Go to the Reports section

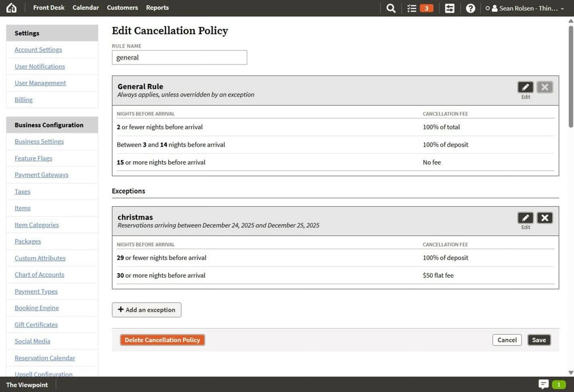[157, 7]
